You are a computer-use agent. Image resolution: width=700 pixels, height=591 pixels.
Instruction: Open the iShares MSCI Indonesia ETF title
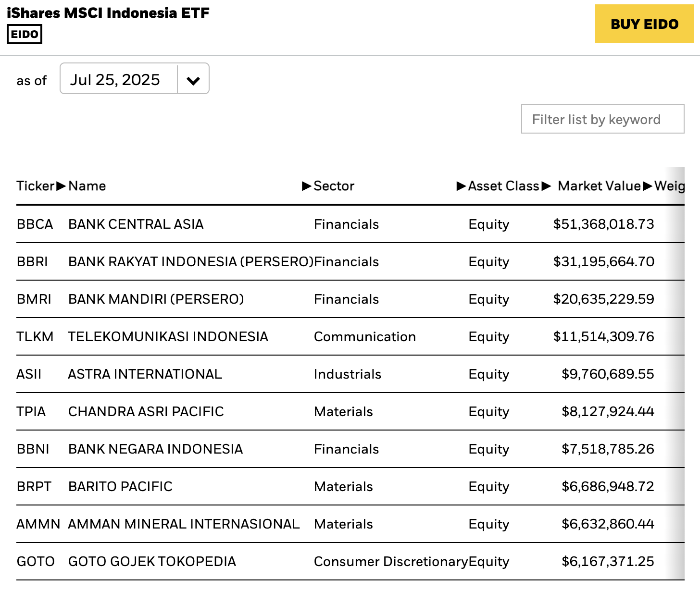pyautogui.click(x=108, y=13)
